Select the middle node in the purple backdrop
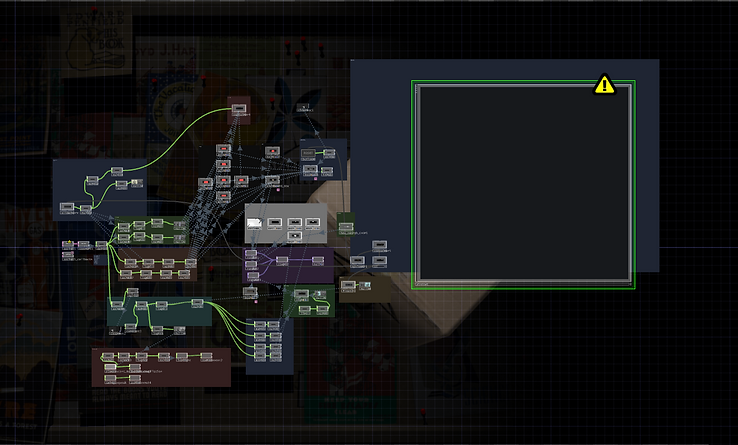 click(x=282, y=260)
